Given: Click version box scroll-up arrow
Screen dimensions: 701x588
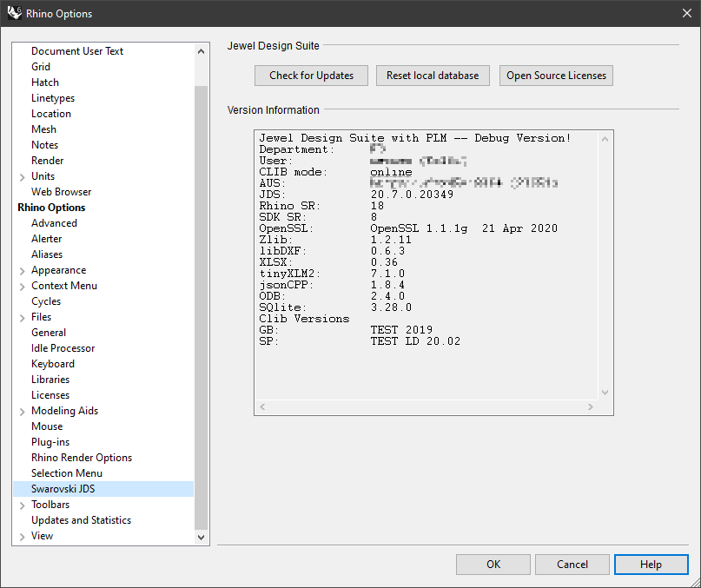Looking at the screenshot, I should [605, 139].
